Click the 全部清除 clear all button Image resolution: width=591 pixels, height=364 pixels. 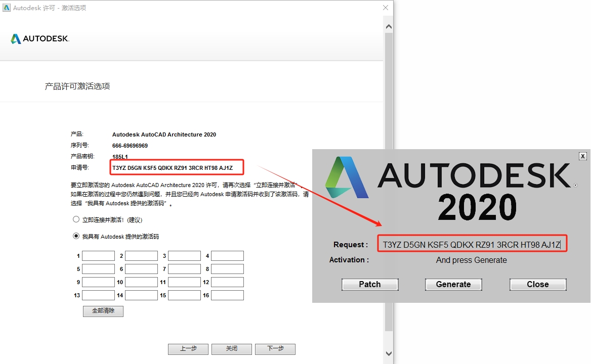103,311
